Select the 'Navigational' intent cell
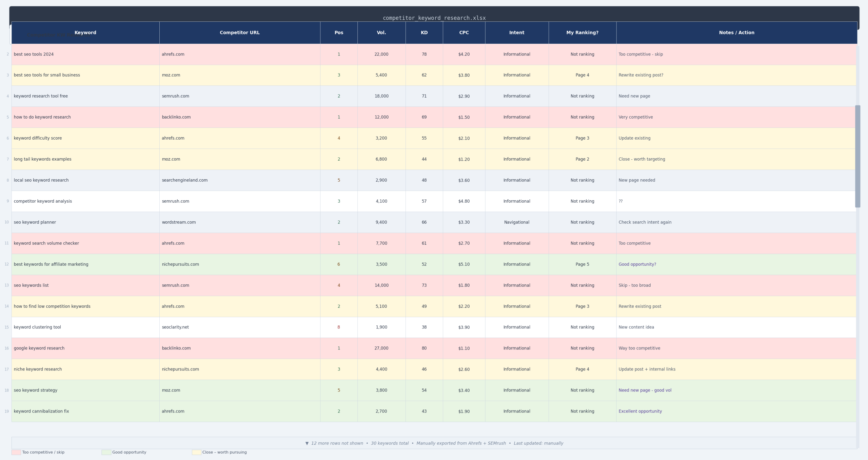 [517, 222]
